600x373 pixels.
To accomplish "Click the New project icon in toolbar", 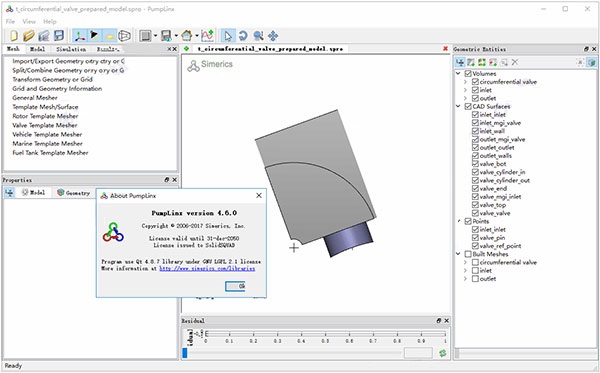I will 13,36.
